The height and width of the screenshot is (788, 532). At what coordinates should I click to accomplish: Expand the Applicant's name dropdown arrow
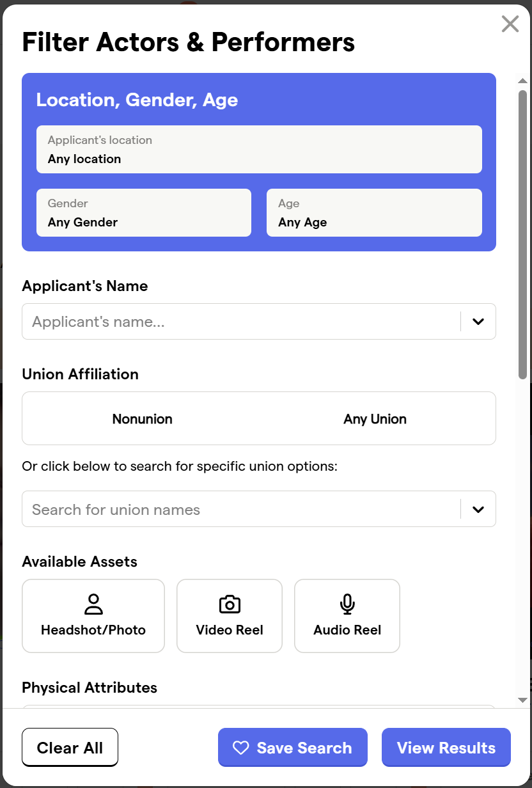(x=478, y=322)
